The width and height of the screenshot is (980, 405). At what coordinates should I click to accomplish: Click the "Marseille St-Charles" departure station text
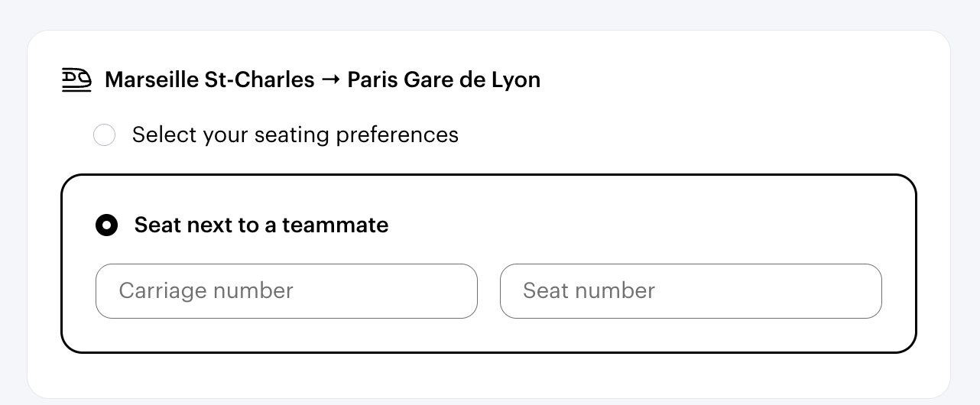(209, 79)
